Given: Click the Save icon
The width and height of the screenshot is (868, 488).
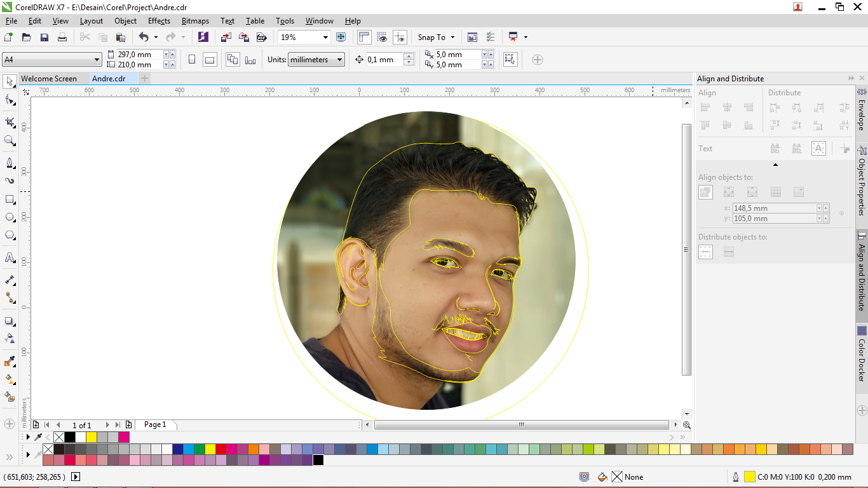Looking at the screenshot, I should click(44, 37).
